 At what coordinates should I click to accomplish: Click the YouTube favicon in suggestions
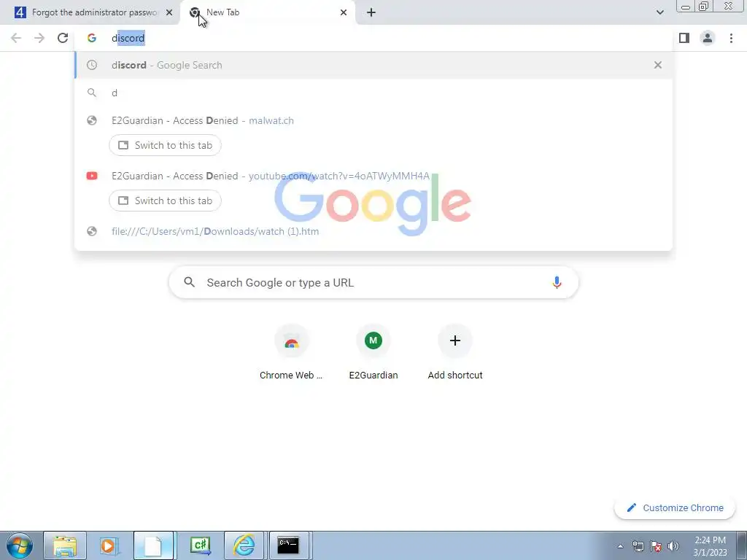[x=92, y=176]
